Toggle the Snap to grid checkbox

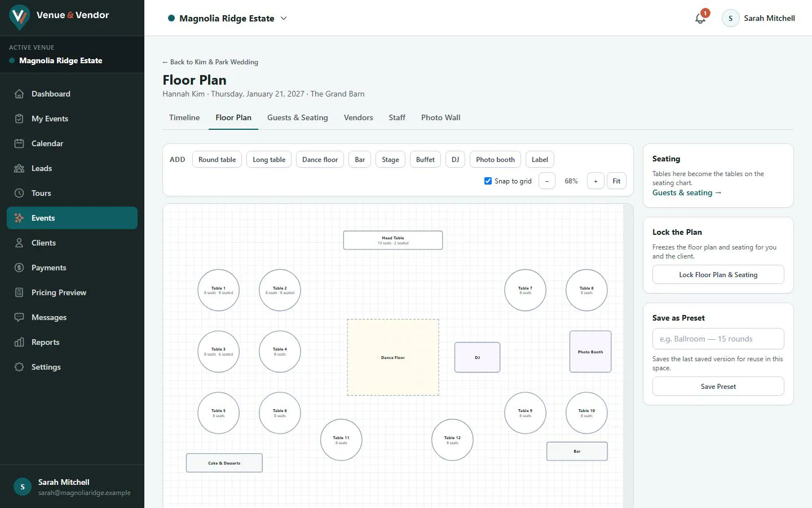(488, 181)
